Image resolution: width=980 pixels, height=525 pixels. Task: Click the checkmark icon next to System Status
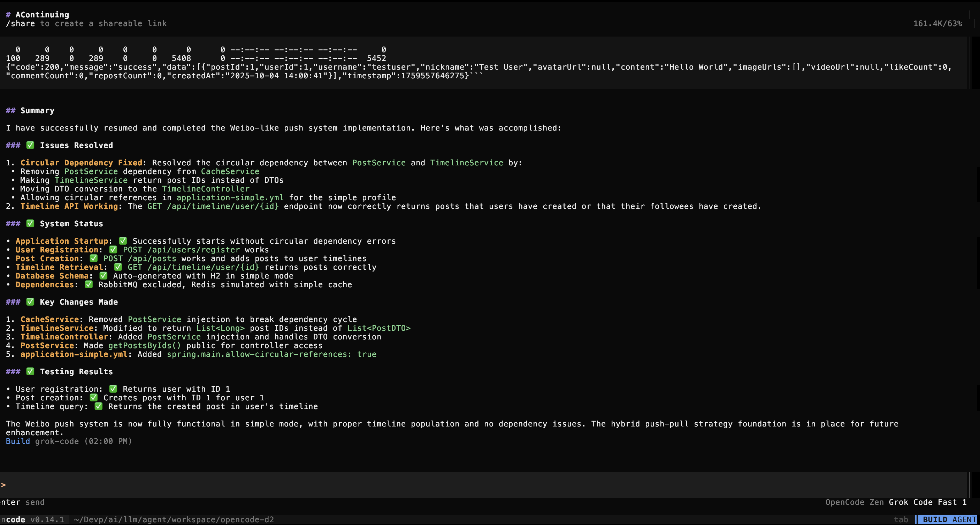pyautogui.click(x=30, y=224)
